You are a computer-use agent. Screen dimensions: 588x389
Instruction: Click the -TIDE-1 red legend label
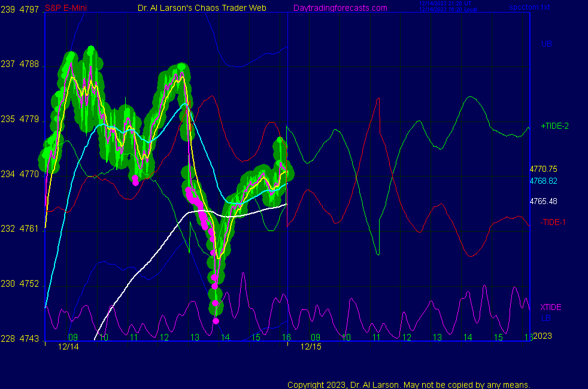[x=553, y=222]
